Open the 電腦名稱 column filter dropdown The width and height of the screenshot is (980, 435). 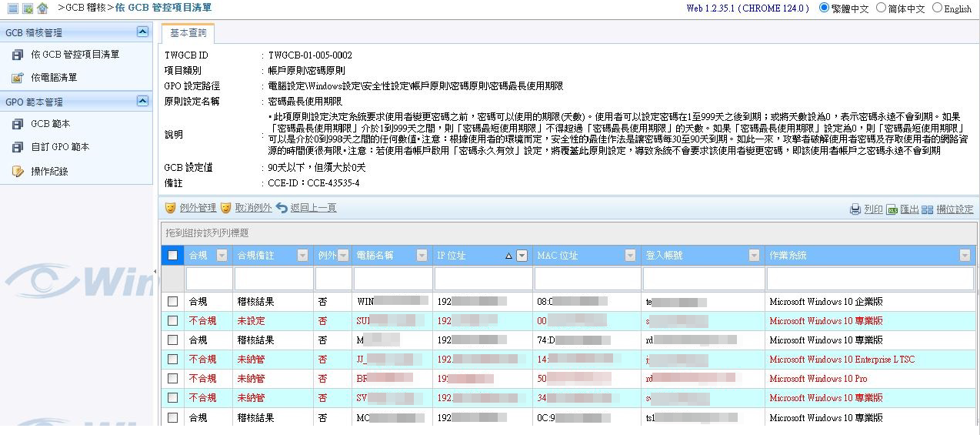coord(422,256)
